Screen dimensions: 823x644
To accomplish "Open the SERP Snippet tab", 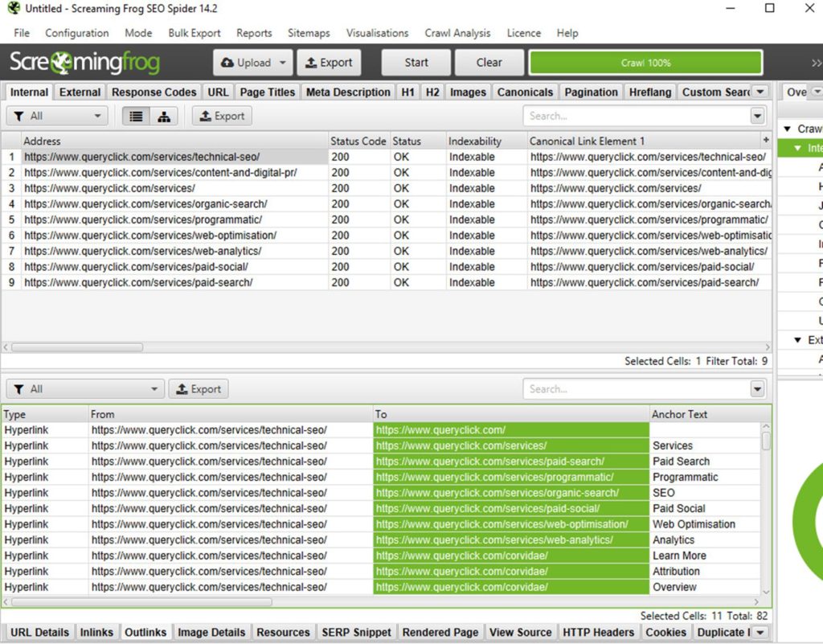I will coord(356,633).
